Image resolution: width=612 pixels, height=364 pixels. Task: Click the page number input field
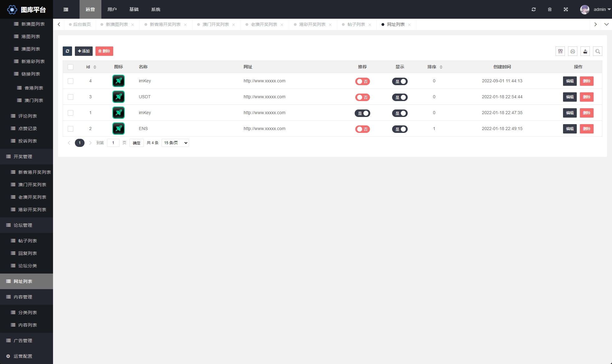[x=113, y=143]
